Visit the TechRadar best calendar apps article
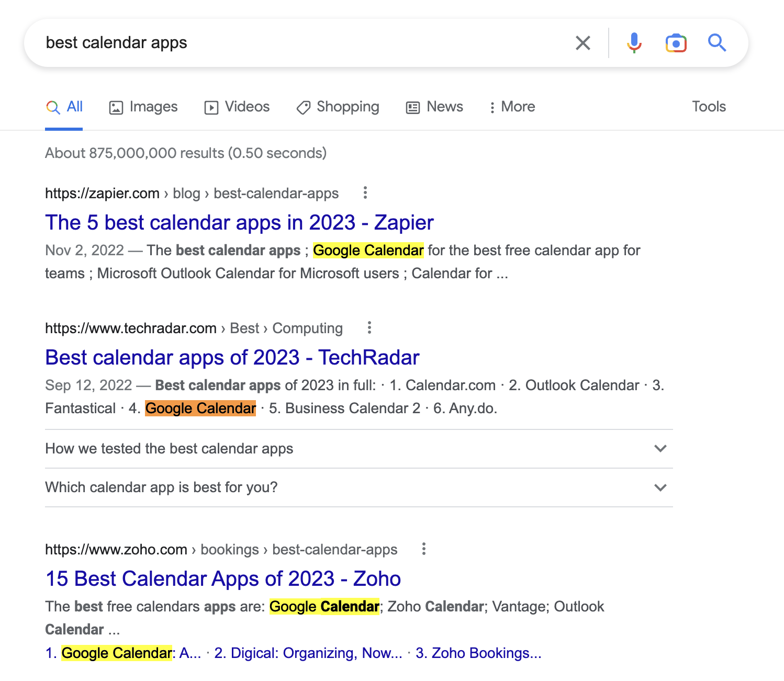Image resolution: width=784 pixels, height=681 pixels. (232, 357)
